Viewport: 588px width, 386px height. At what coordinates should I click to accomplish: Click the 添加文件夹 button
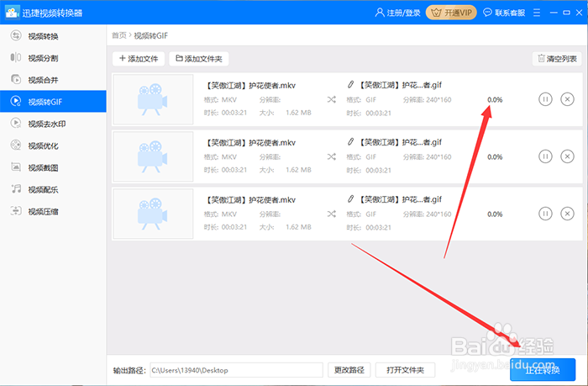pos(199,59)
